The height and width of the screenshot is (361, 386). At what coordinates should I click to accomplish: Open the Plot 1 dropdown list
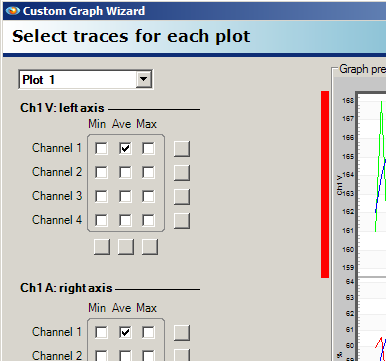click(x=144, y=79)
